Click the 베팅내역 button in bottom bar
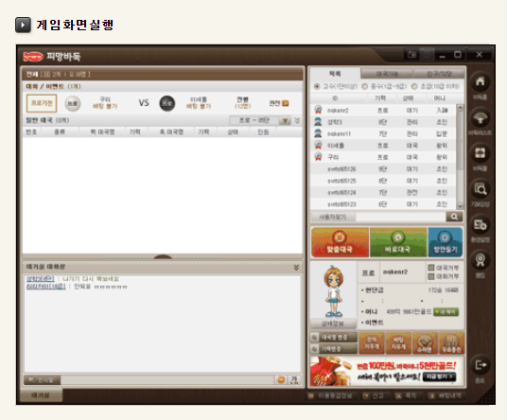The width and height of the screenshot is (507, 420). click(446, 395)
